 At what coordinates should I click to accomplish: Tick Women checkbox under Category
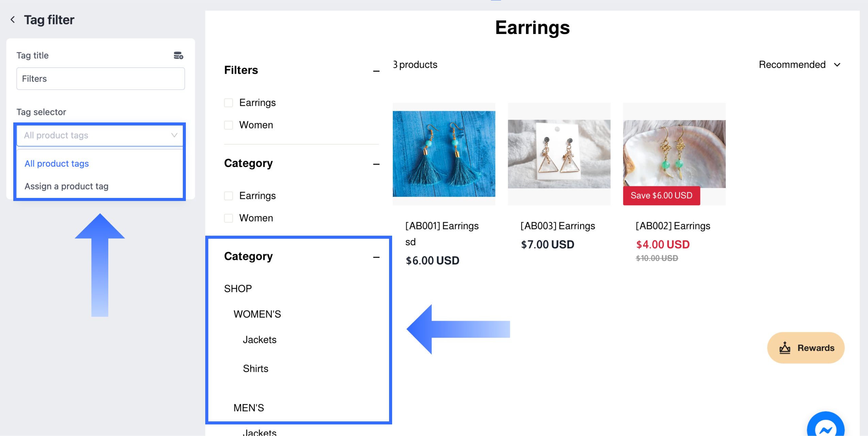coord(228,218)
